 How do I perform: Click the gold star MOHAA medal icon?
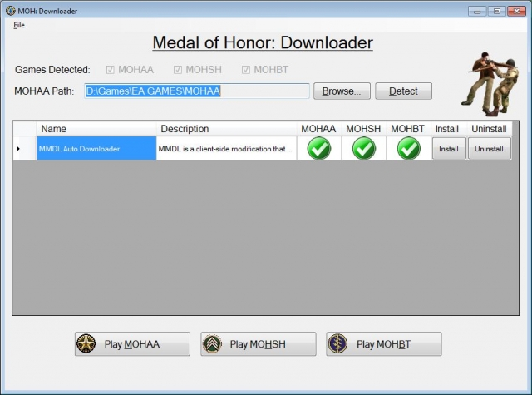[86, 343]
